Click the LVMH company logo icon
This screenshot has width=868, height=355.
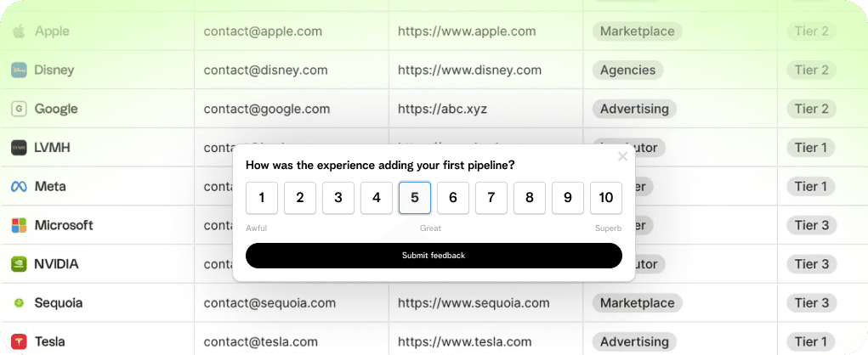tap(19, 148)
